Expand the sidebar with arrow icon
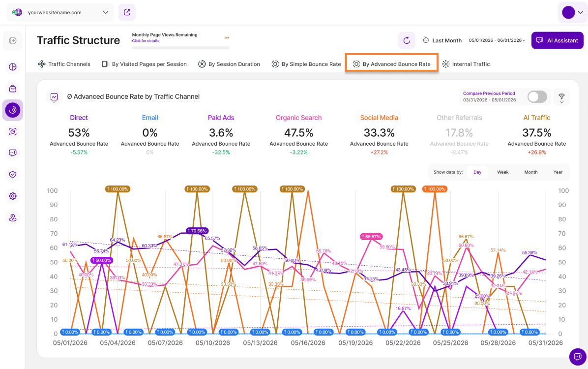The width and height of the screenshot is (588, 369). pyautogui.click(x=13, y=40)
